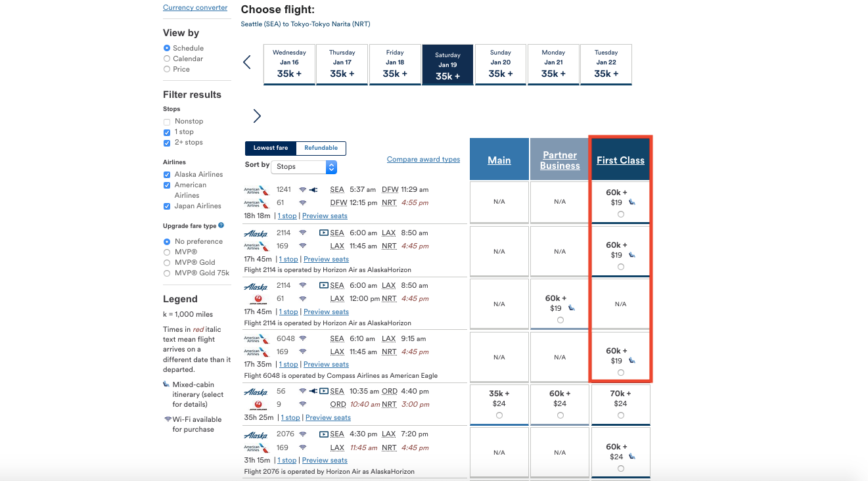Choose MVP® Gold upgrade fare type
868x481 pixels.
167,262
